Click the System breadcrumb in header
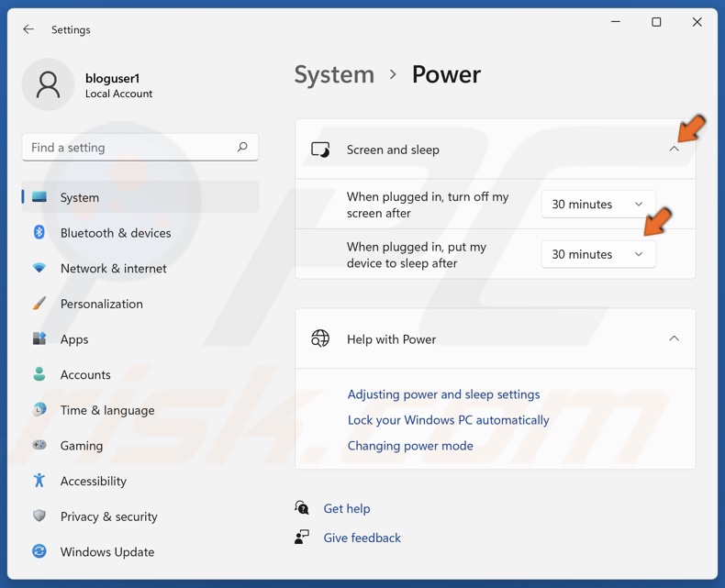The image size is (725, 588). click(x=334, y=74)
